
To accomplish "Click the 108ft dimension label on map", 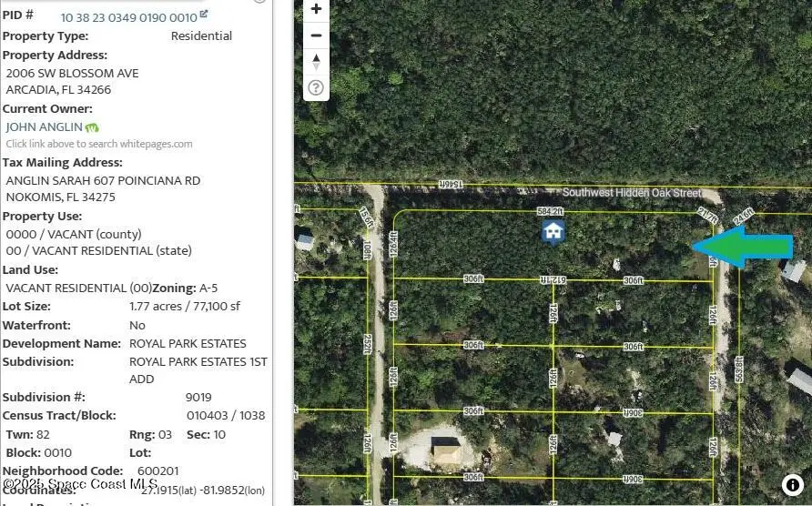I will (x=367, y=249).
